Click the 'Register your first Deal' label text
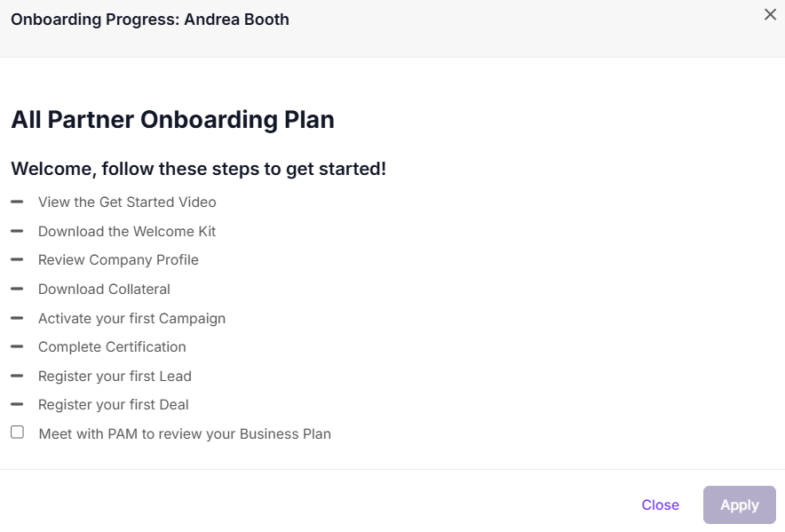This screenshot has width=785, height=532. click(113, 404)
